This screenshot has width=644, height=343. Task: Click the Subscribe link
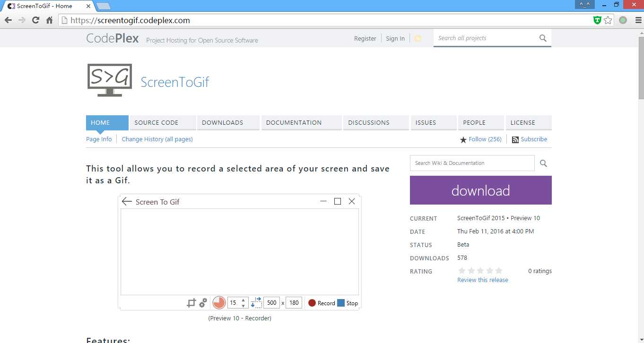(534, 139)
